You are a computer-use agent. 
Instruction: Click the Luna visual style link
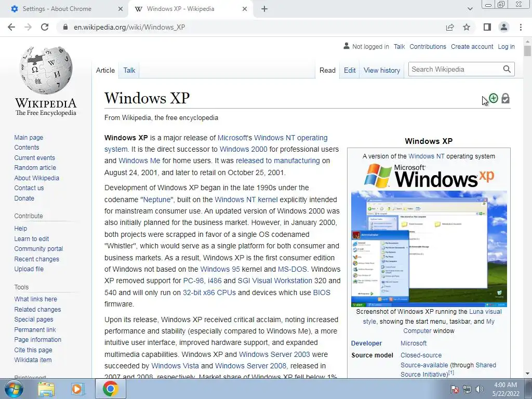point(486,312)
